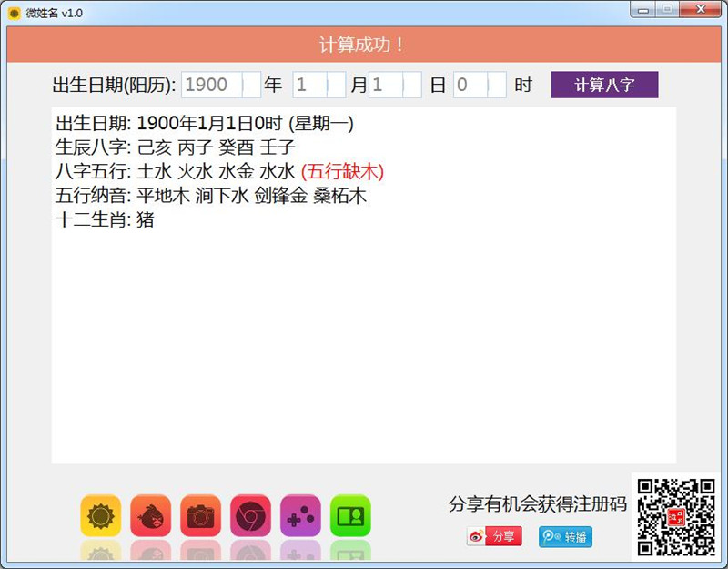
Task: Click the day input before 日
Action: tap(386, 85)
